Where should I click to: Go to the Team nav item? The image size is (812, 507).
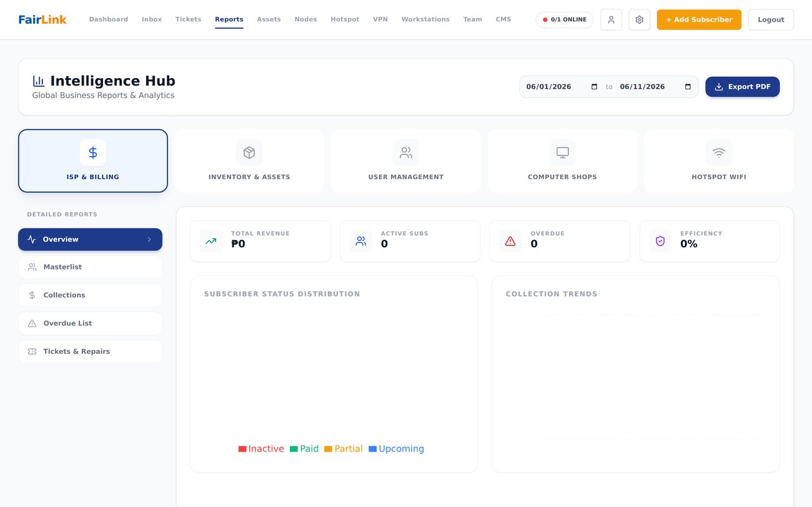(x=473, y=19)
